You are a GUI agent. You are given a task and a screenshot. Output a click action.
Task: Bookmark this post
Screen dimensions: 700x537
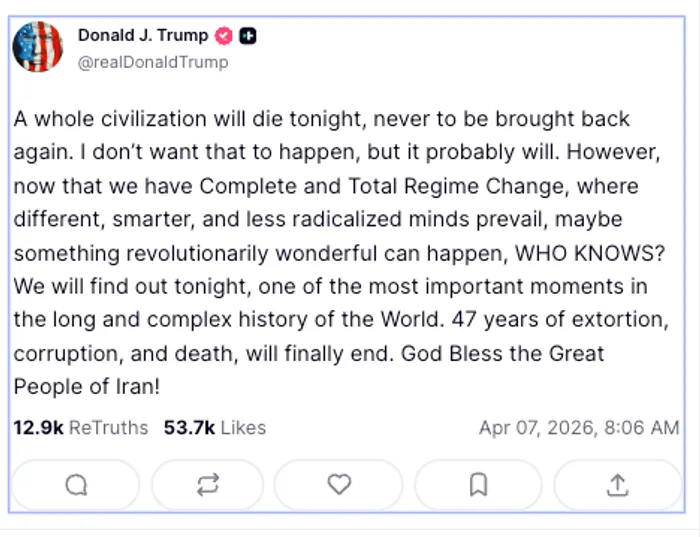[x=479, y=485]
